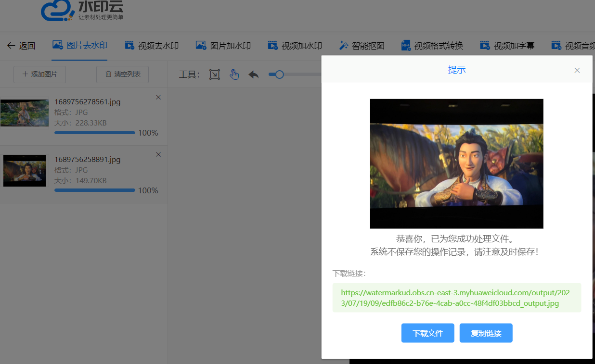Image resolution: width=595 pixels, height=364 pixels.
Task: Remove 1689756278561.jpg with its X icon
Action: click(158, 97)
